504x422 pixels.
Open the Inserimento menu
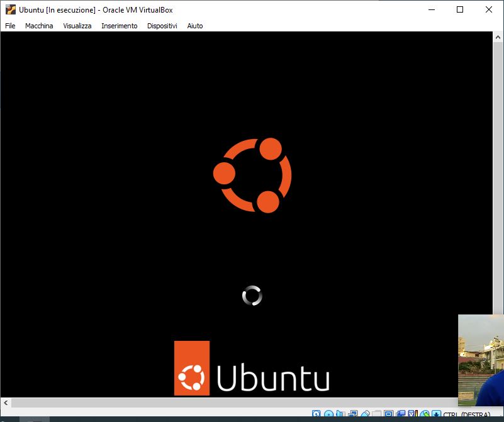click(120, 26)
